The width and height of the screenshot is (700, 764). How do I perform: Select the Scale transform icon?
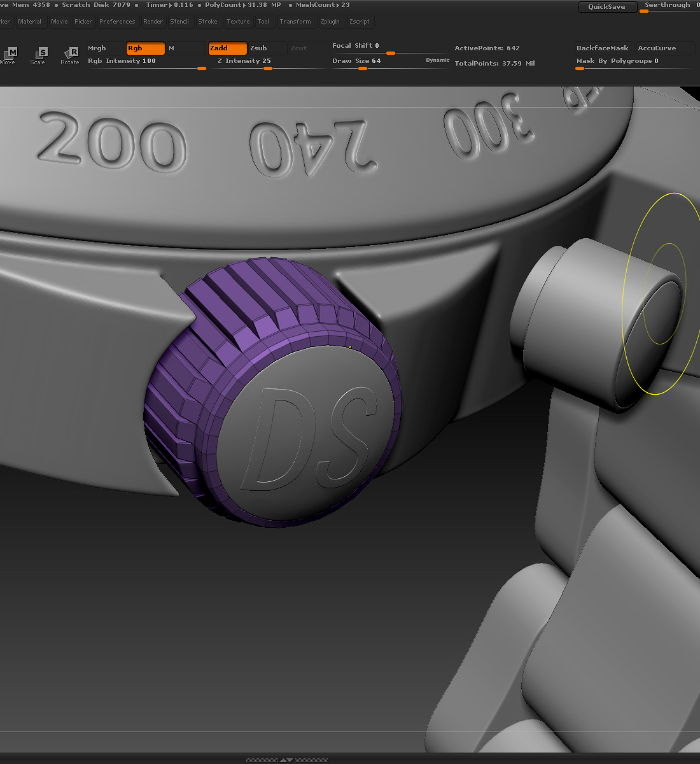coord(38,55)
